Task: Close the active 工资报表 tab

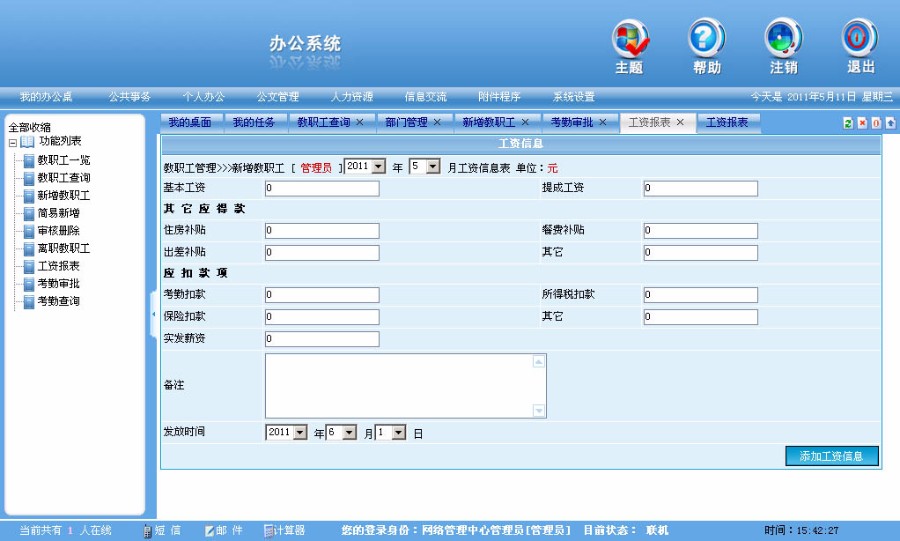Action: (x=680, y=122)
